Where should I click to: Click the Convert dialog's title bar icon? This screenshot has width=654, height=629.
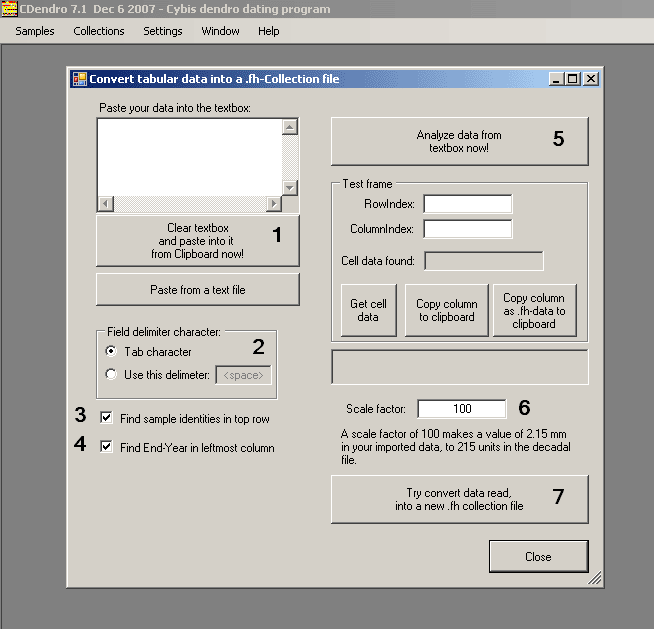80,79
